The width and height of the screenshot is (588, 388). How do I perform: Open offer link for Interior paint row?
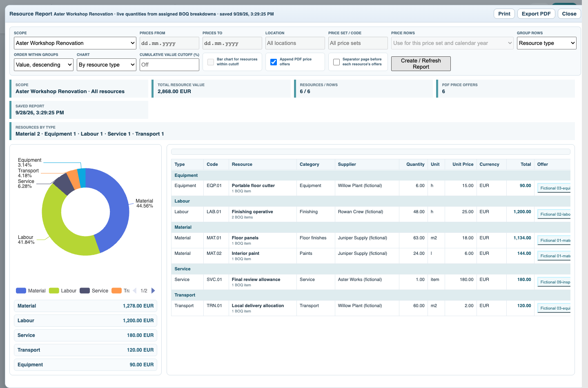tap(554, 256)
